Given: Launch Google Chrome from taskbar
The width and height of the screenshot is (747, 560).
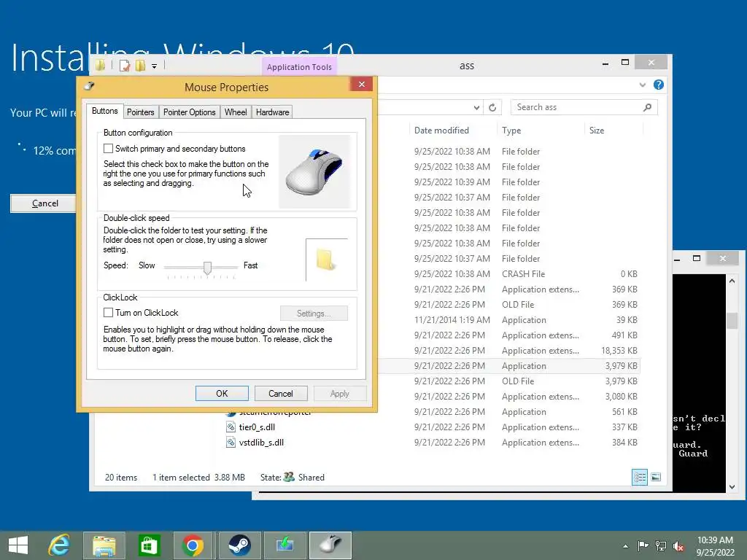Looking at the screenshot, I should (193, 545).
